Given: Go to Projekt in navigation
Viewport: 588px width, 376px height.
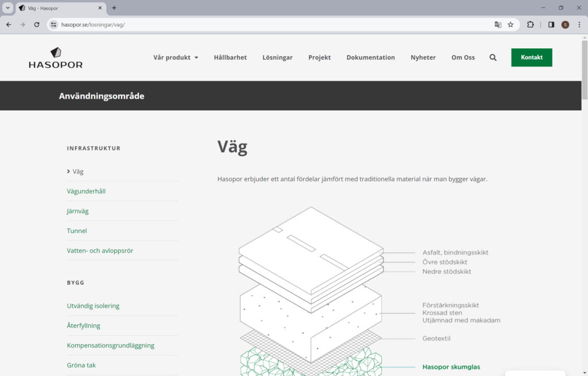Looking at the screenshot, I should tap(319, 57).
